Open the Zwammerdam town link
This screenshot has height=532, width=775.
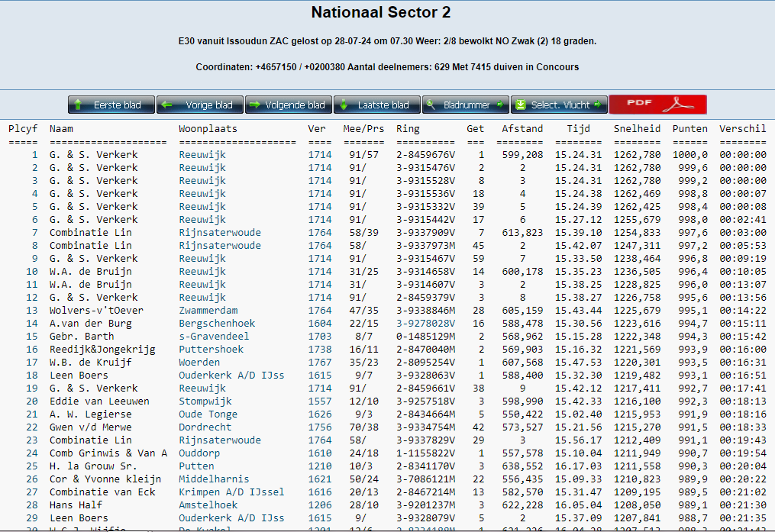pos(208,311)
